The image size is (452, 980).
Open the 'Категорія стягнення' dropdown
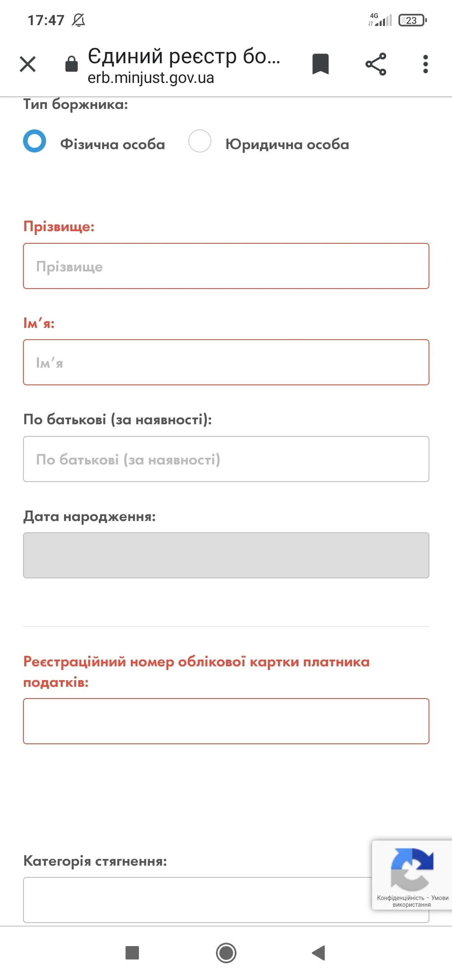click(197, 900)
